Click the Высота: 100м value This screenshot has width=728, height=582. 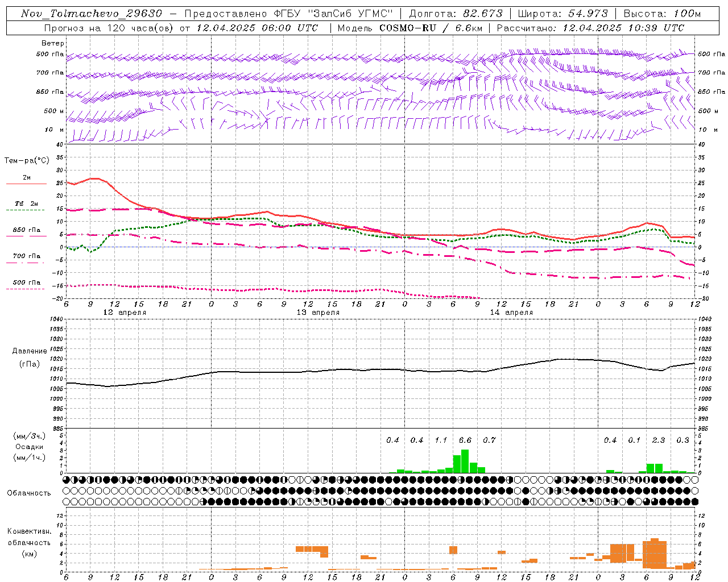point(662,14)
